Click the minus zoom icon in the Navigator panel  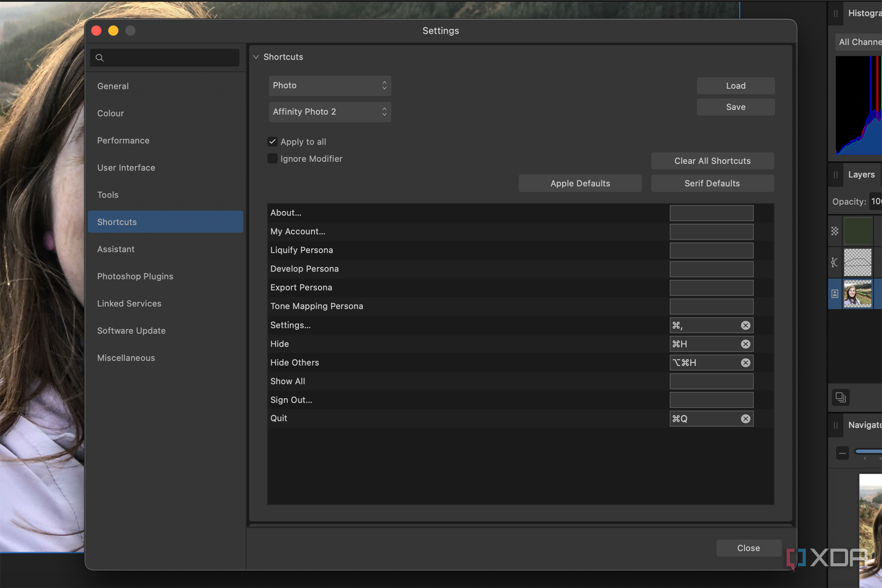(842, 453)
